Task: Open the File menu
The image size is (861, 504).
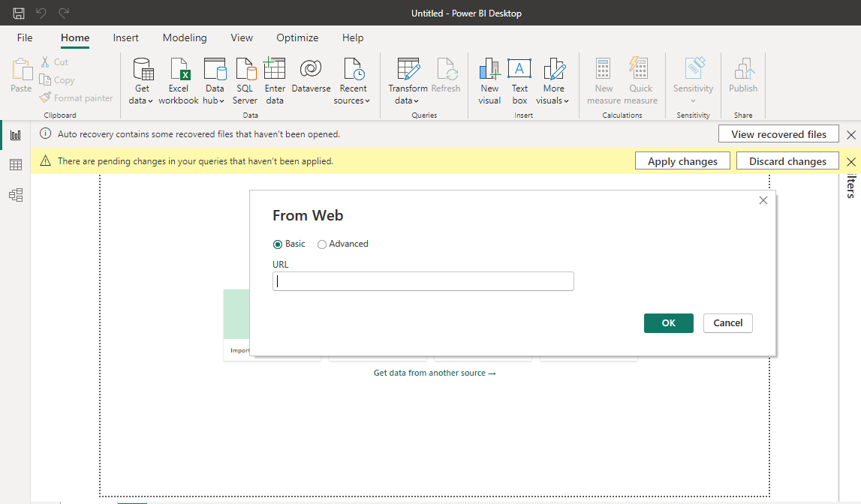Action: click(24, 37)
